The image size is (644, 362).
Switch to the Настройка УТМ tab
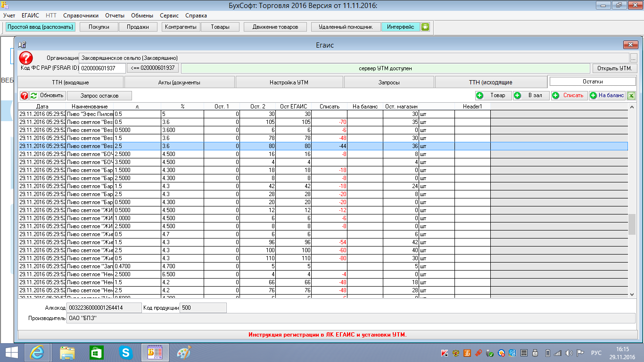[x=289, y=82]
